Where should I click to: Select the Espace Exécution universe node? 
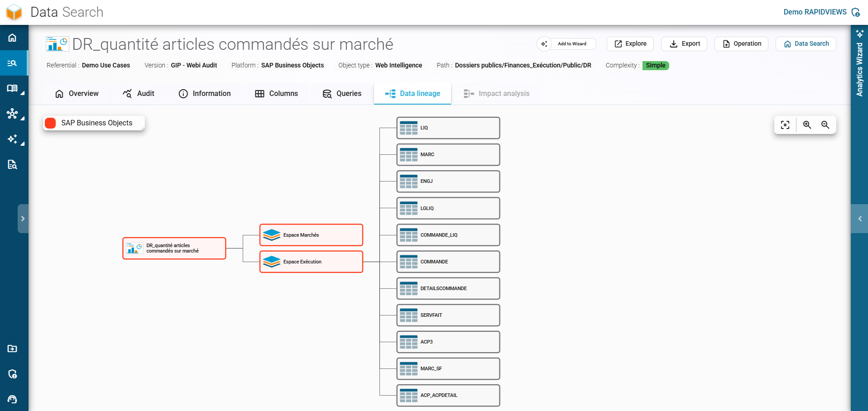coord(312,262)
